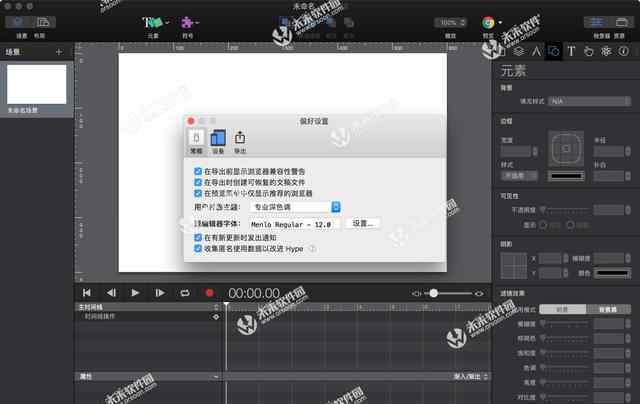Image resolution: width=640 pixels, height=404 pixels.
Task: Add a new scene with plus icon
Action: 58,51
